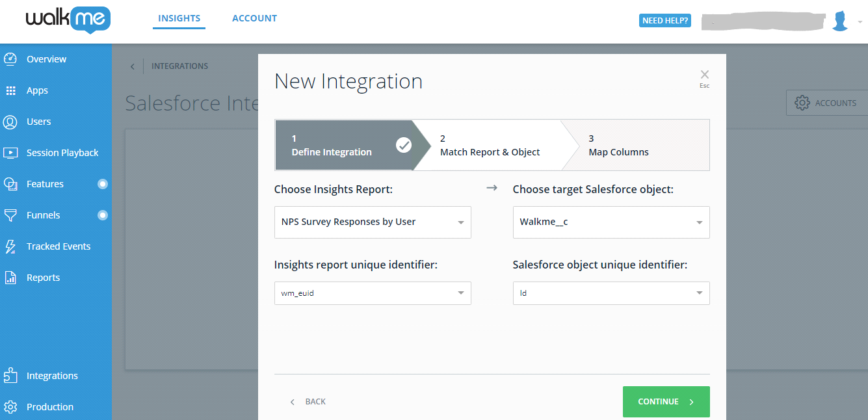This screenshot has width=868, height=420.
Task: Click the ACCOUNTS button
Action: point(826,103)
